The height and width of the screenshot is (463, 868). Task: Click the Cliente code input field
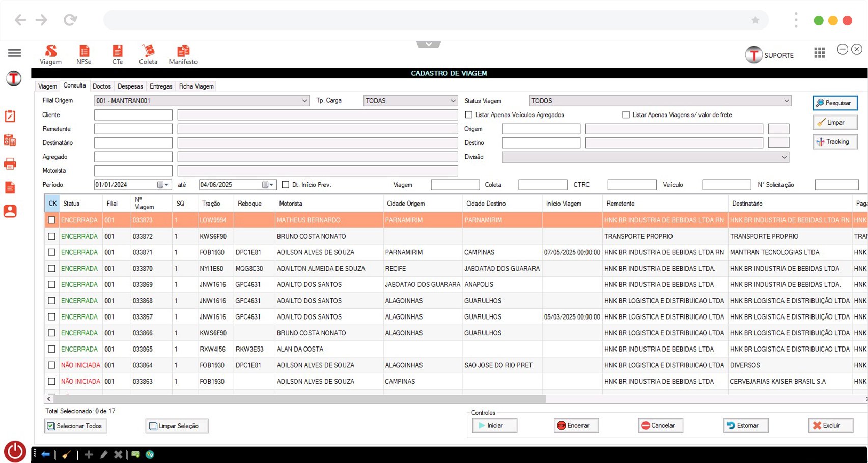[133, 115]
